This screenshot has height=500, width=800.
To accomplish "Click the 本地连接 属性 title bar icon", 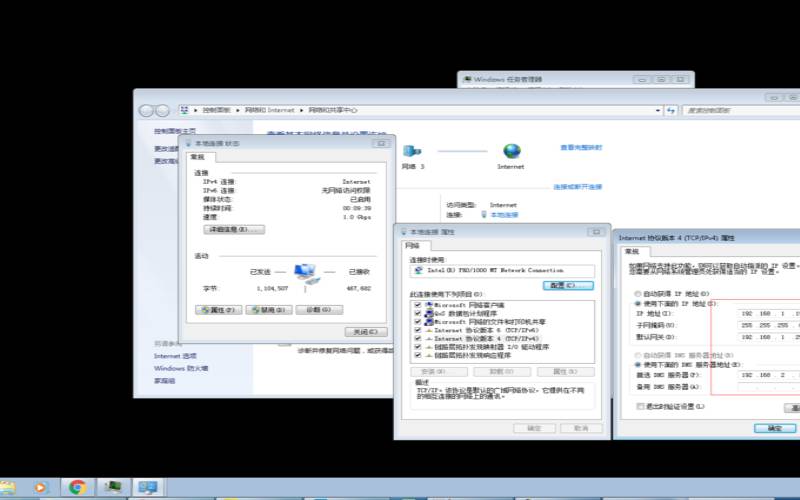I will tap(404, 232).
